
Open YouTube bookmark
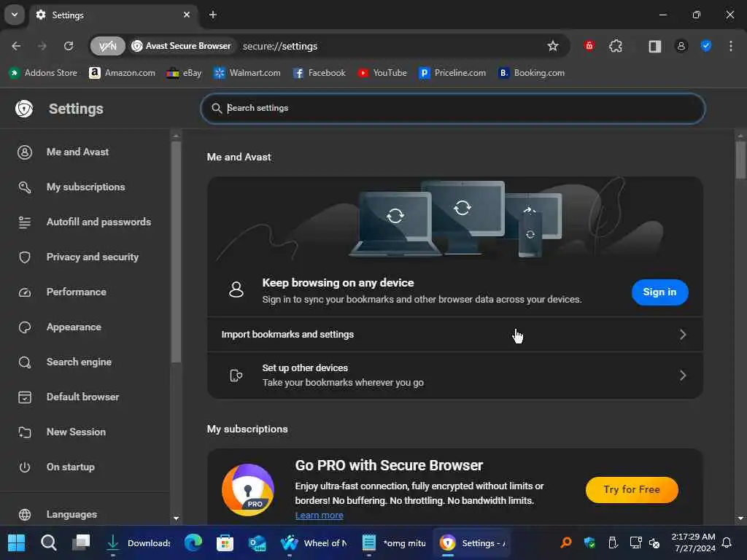pos(382,73)
